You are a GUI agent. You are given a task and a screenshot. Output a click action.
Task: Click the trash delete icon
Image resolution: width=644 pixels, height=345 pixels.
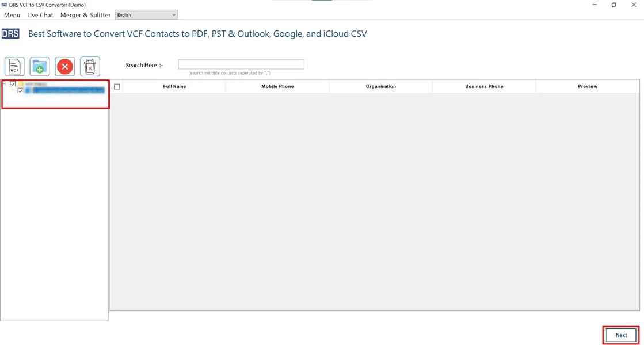(89, 66)
